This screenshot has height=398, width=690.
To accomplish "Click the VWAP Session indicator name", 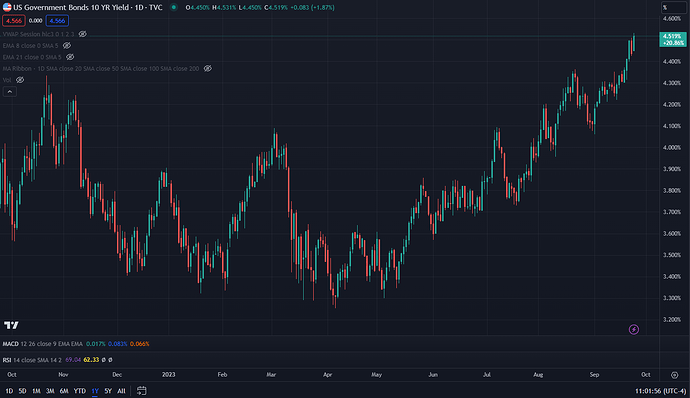I will [38, 34].
